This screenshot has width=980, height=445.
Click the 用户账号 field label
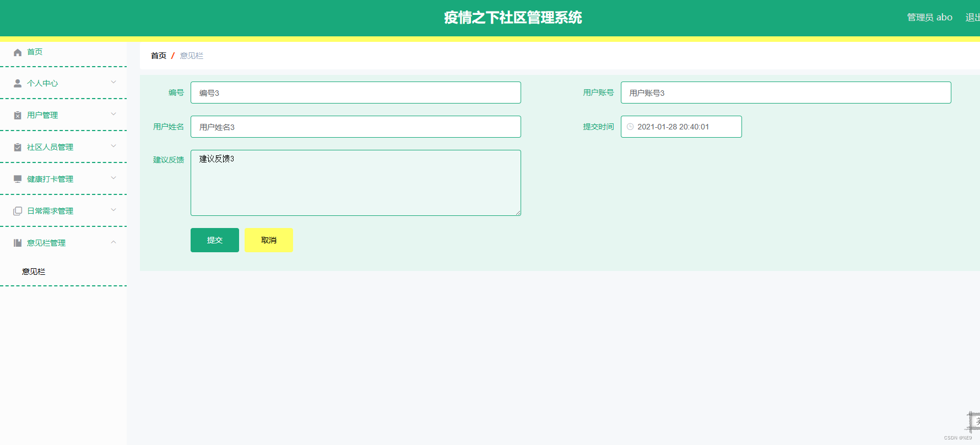598,93
